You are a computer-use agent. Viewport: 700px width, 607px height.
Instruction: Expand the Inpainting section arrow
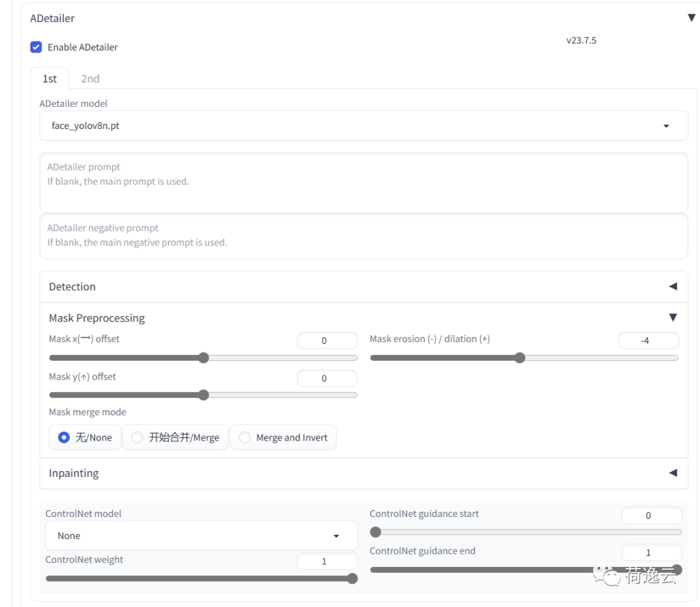coord(673,473)
